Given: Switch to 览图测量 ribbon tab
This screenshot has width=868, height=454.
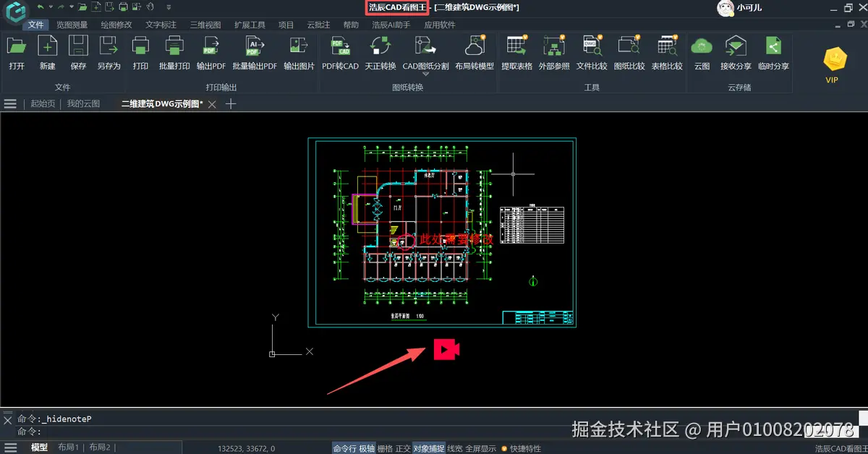Looking at the screenshot, I should [x=72, y=25].
